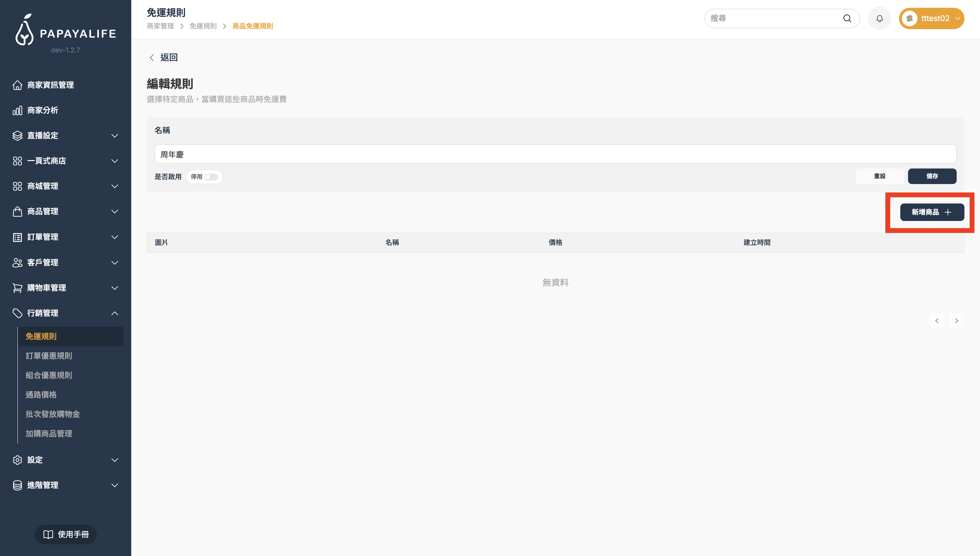Go to next table page arrow

(956, 321)
